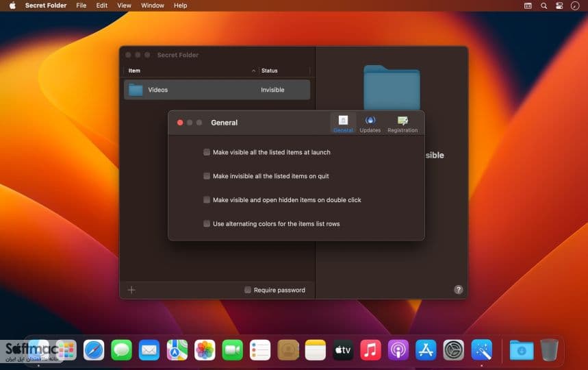The height and width of the screenshot is (370, 588).
Task: Open the Secret Folder app menu
Action: click(46, 5)
